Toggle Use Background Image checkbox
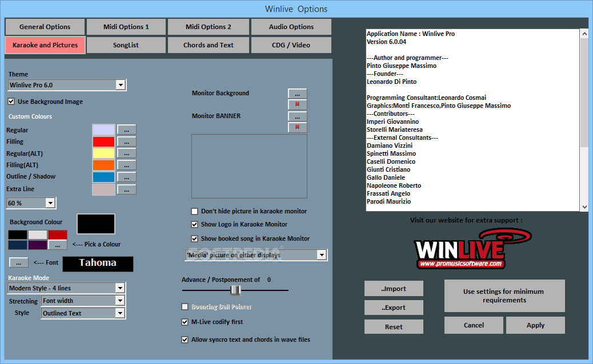Image resolution: width=593 pixels, height=364 pixels. pyautogui.click(x=11, y=102)
